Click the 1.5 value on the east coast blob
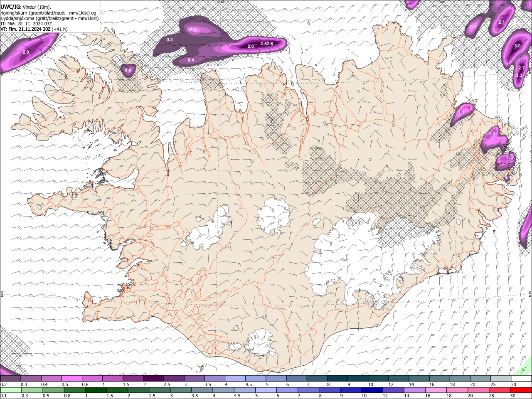Image resolution: width=532 pixels, height=399 pixels. click(x=510, y=158)
